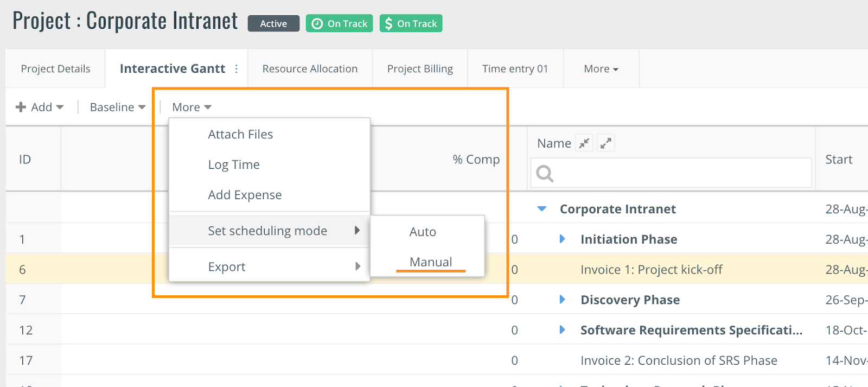
Task: Expand the Initiation Phase row
Action: [562, 239]
